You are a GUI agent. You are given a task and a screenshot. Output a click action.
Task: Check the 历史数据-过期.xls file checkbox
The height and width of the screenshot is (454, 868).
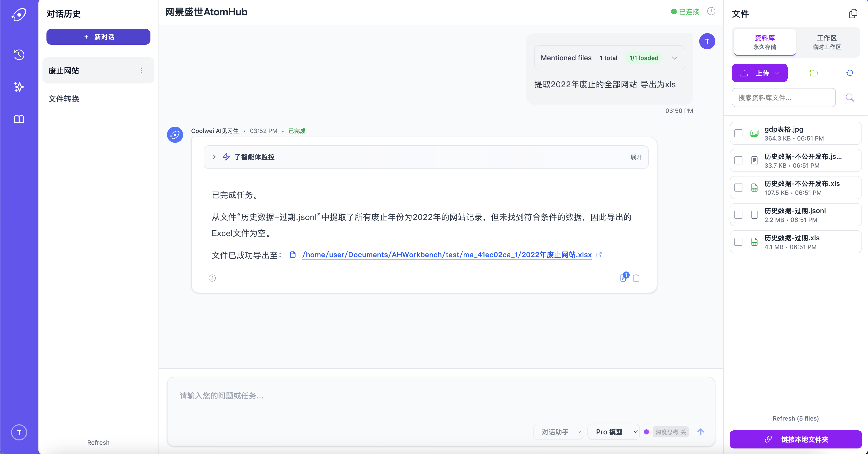pos(738,242)
